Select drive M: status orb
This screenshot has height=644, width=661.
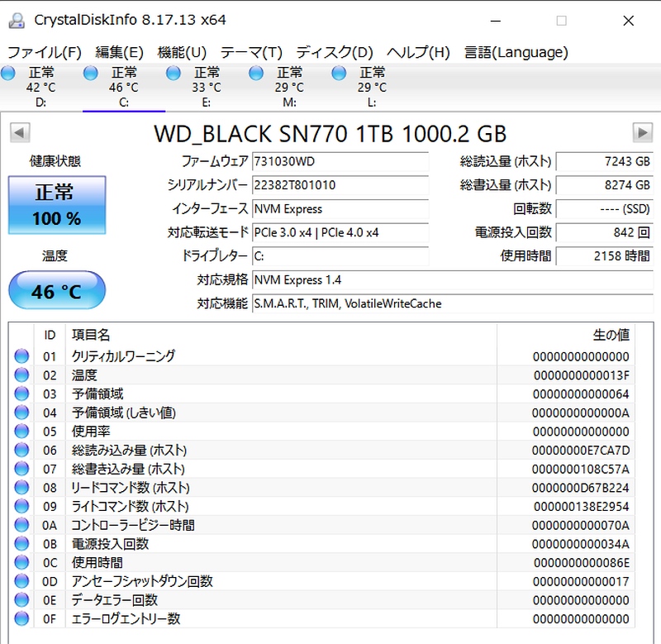pos(256,74)
